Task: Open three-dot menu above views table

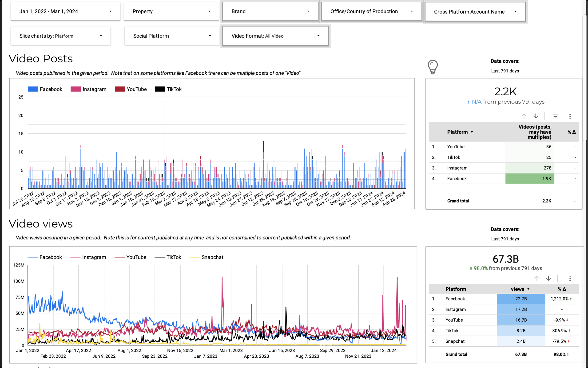Action: (570, 279)
